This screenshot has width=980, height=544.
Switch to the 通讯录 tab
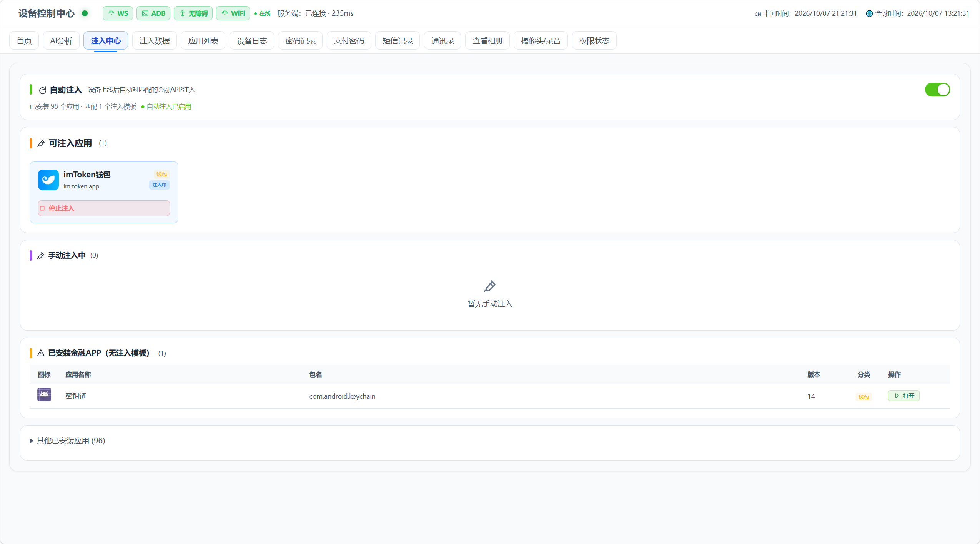click(x=443, y=41)
